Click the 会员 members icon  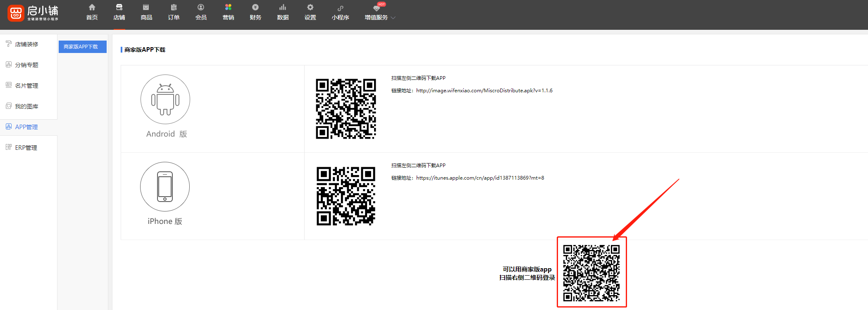(x=201, y=7)
